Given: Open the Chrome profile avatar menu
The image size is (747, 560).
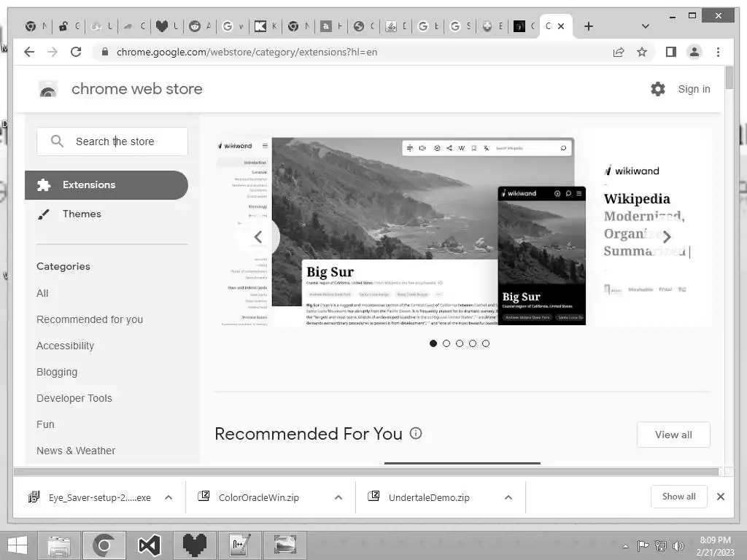Looking at the screenshot, I should coord(694,52).
